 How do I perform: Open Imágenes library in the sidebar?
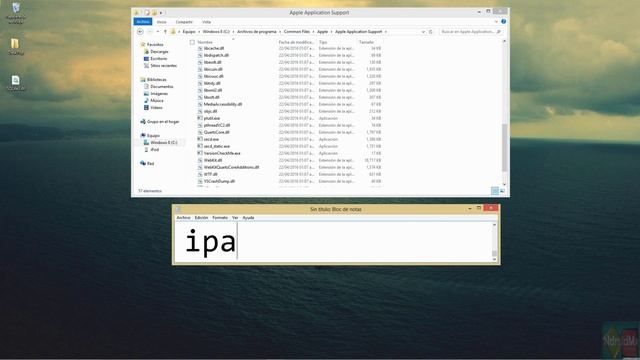click(156, 93)
